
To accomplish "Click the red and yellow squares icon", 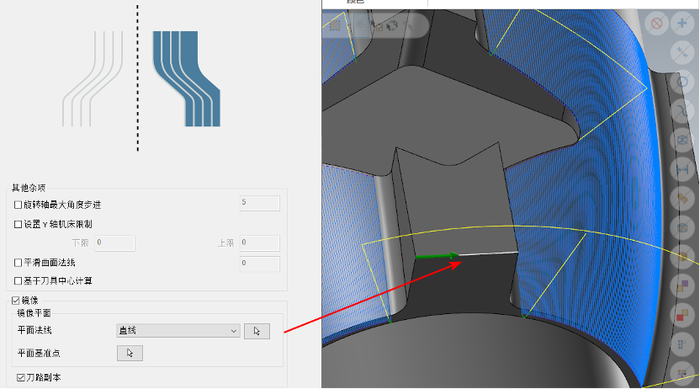I will point(682,315).
